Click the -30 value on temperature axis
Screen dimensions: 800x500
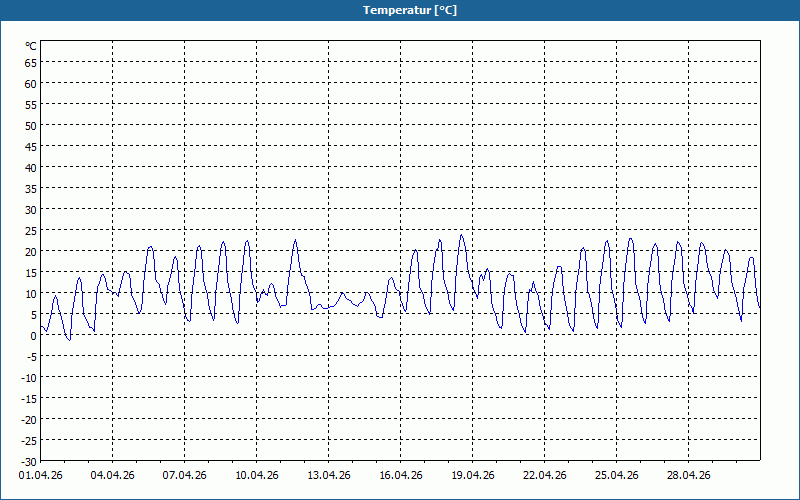click(x=29, y=462)
